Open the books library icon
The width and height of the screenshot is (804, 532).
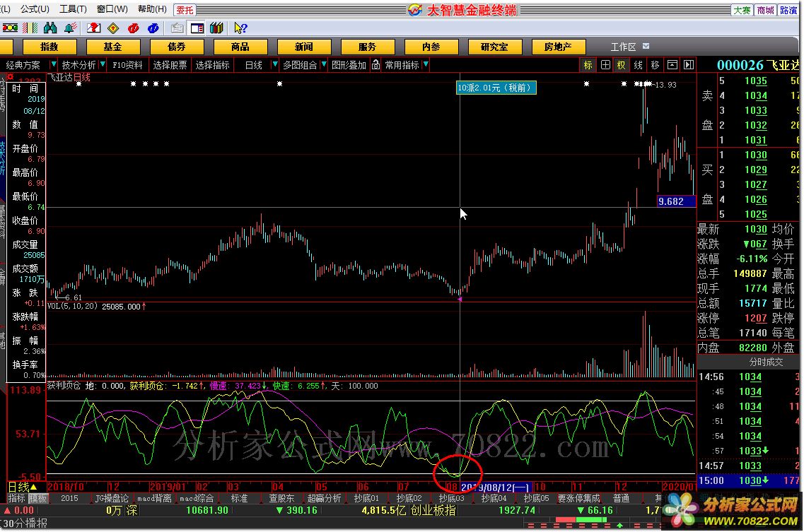(x=216, y=28)
